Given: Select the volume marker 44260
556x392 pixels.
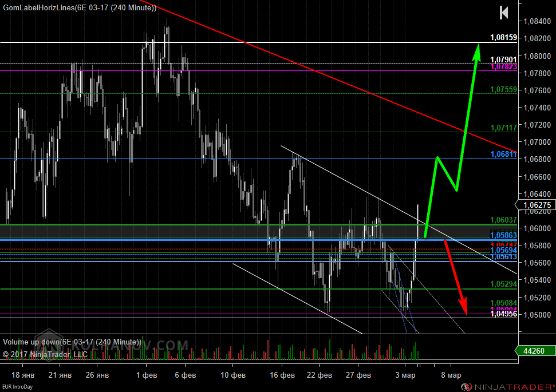Looking at the screenshot, I should pyautogui.click(x=535, y=351).
